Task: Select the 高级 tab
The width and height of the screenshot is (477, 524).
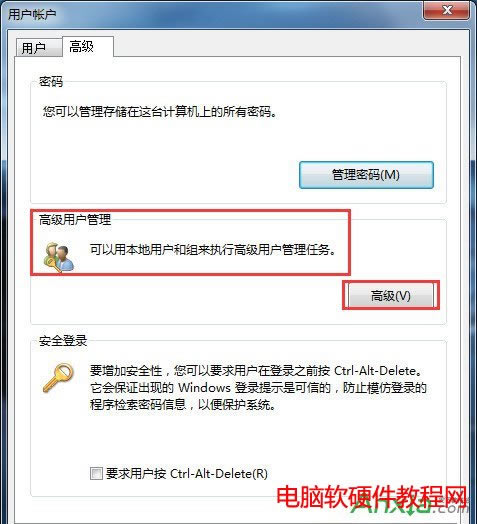Action: (x=81, y=46)
